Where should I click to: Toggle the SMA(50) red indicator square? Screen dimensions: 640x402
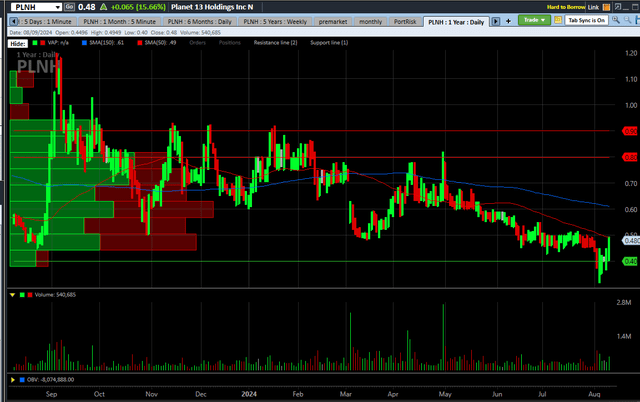(140, 43)
